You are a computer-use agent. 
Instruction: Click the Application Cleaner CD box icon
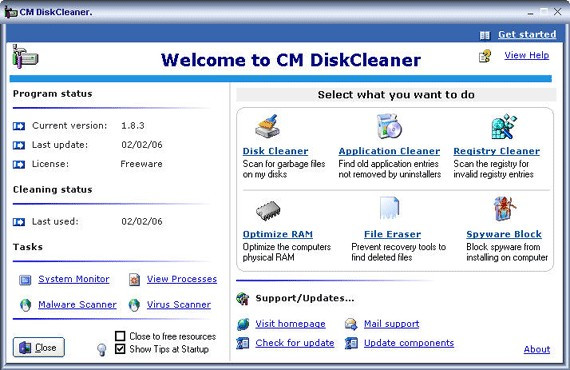(x=389, y=126)
